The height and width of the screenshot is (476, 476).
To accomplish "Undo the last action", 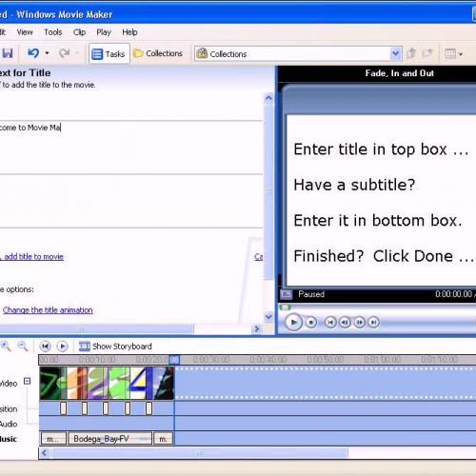I will click(33, 53).
